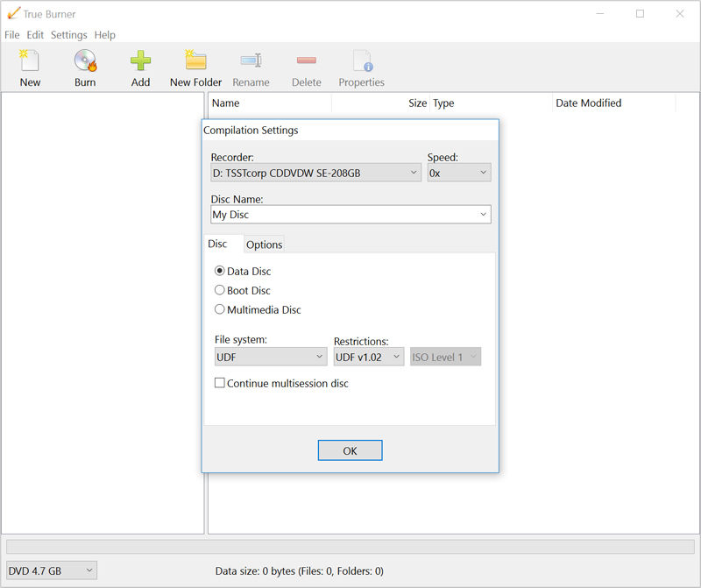The image size is (701, 588).
Task: Enable Continue multisession disc checkbox
Action: (220, 383)
